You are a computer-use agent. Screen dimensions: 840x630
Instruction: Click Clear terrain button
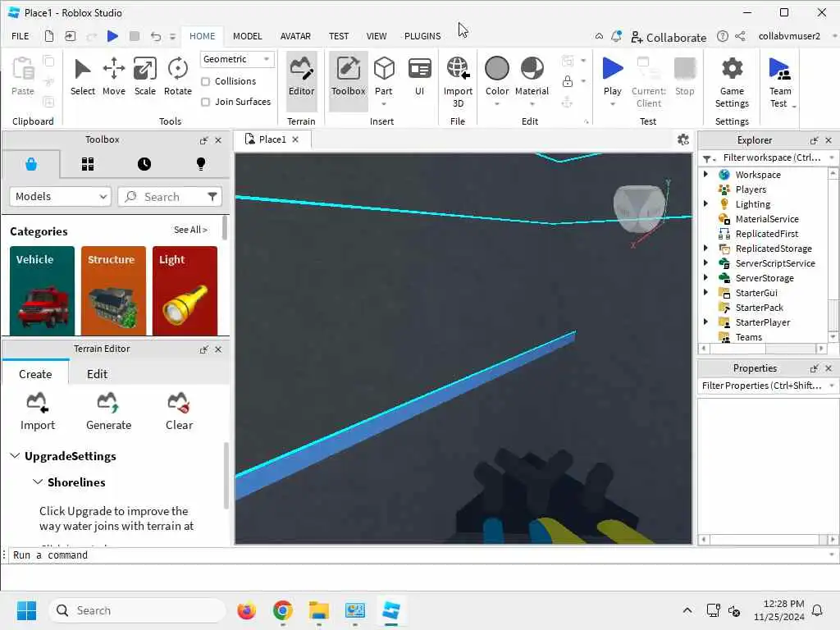click(x=179, y=411)
